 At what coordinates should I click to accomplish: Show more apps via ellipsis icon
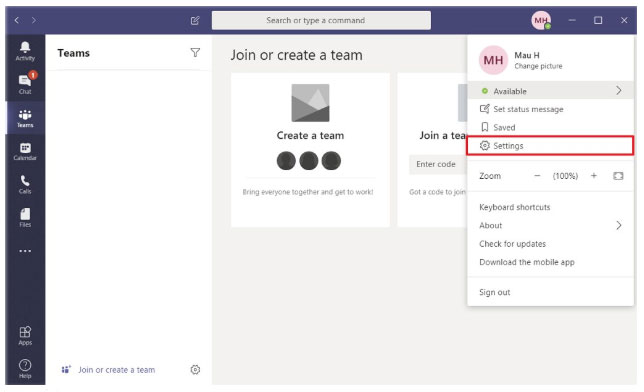25,251
